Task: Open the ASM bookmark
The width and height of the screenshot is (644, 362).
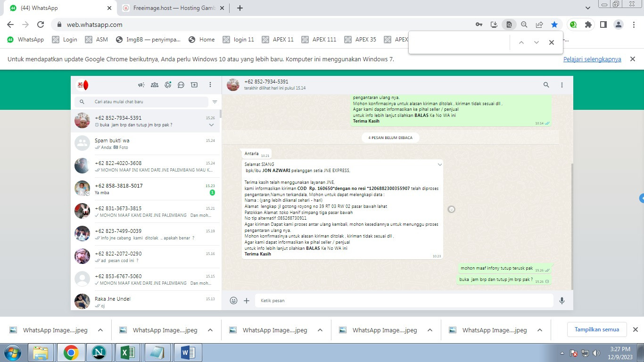Action: pos(97,40)
